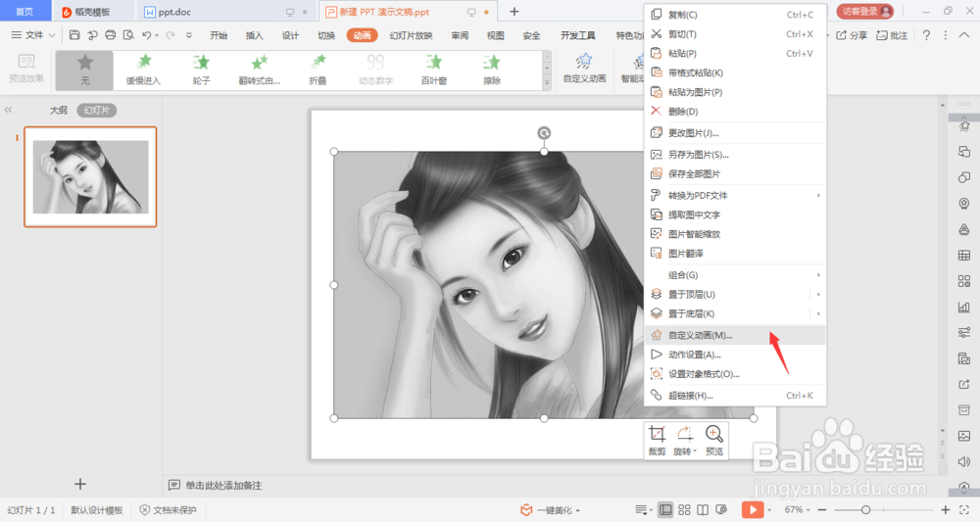980x522 pixels.
Task: Click the sound icon in right sidebar
Action: click(963, 462)
